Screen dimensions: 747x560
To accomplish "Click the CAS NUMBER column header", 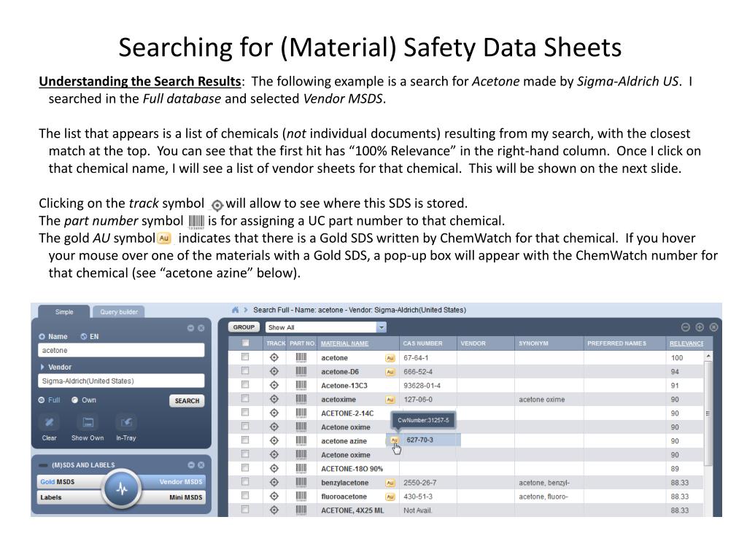I will pyautogui.click(x=422, y=343).
